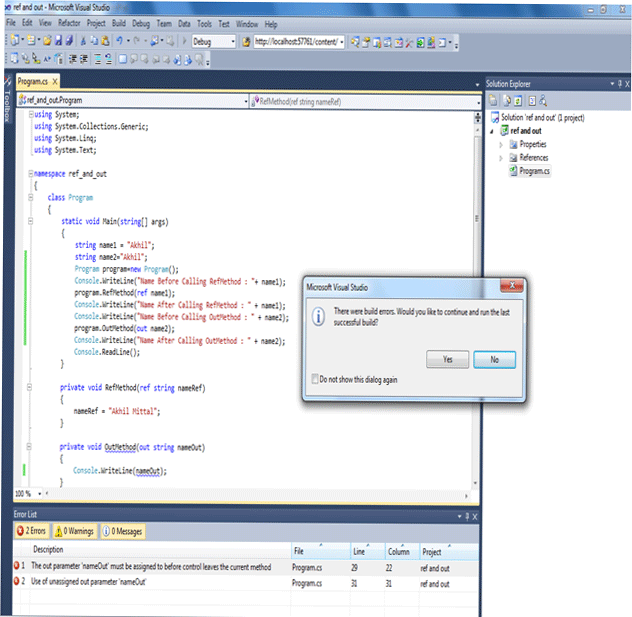Open the localhost URL dropdown

[342, 42]
